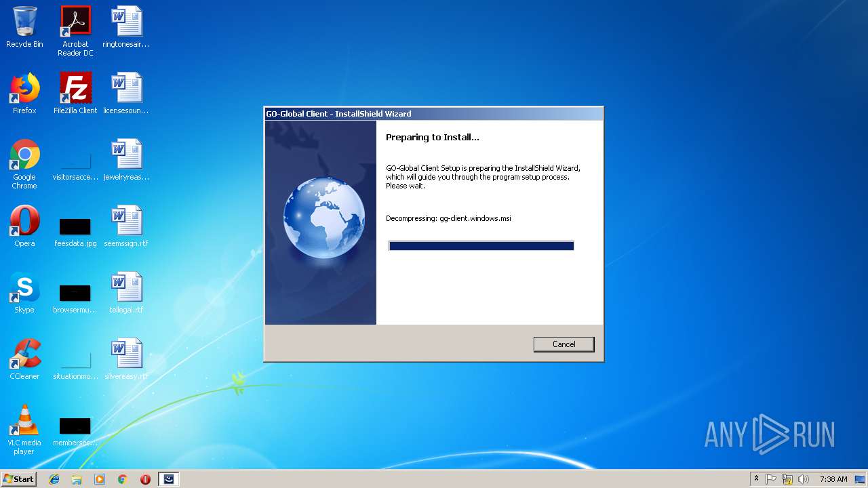
Task: Open the Windows Start menu
Action: pyautogui.click(x=18, y=479)
